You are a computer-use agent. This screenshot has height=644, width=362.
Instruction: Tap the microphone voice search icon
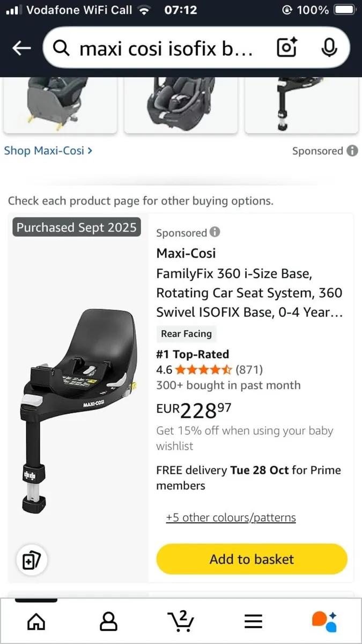[x=329, y=48]
